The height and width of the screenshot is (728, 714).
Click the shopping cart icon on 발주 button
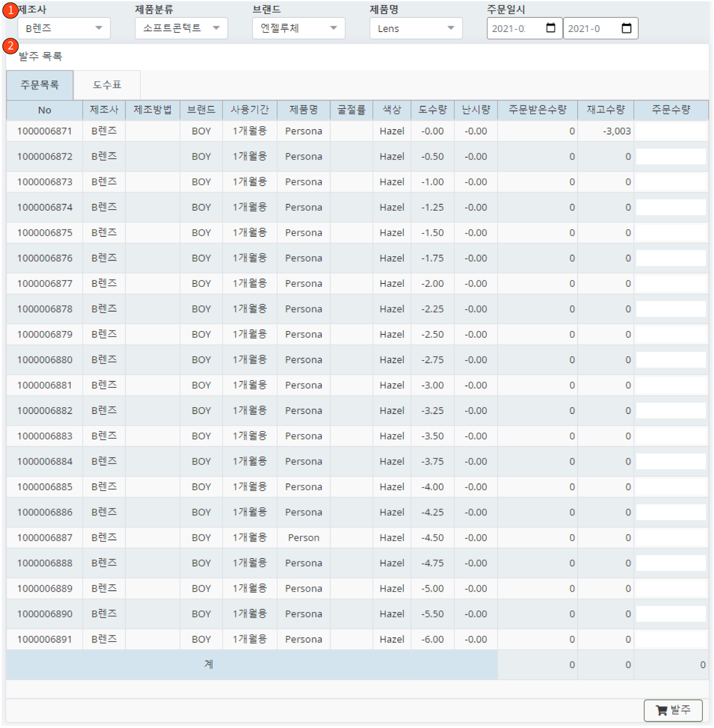pyautogui.click(x=662, y=710)
